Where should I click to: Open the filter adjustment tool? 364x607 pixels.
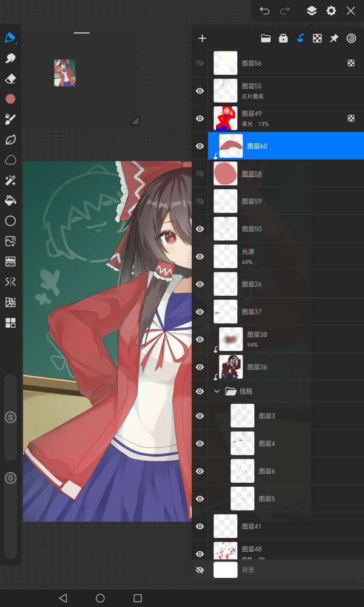pos(10,261)
